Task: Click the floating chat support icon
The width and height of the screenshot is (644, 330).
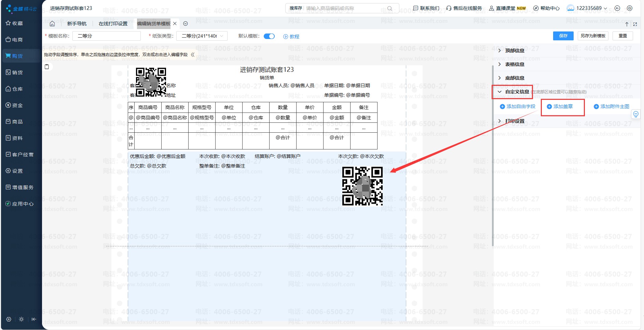Action: click(635, 114)
